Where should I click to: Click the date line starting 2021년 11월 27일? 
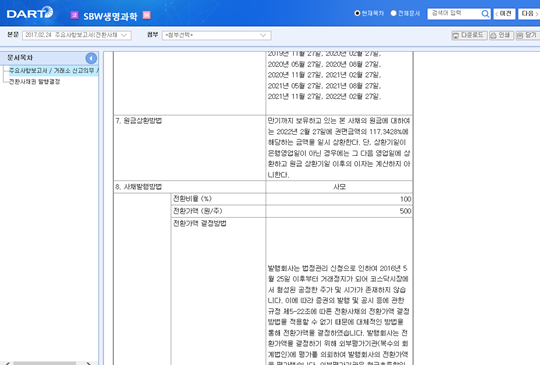[x=324, y=97]
